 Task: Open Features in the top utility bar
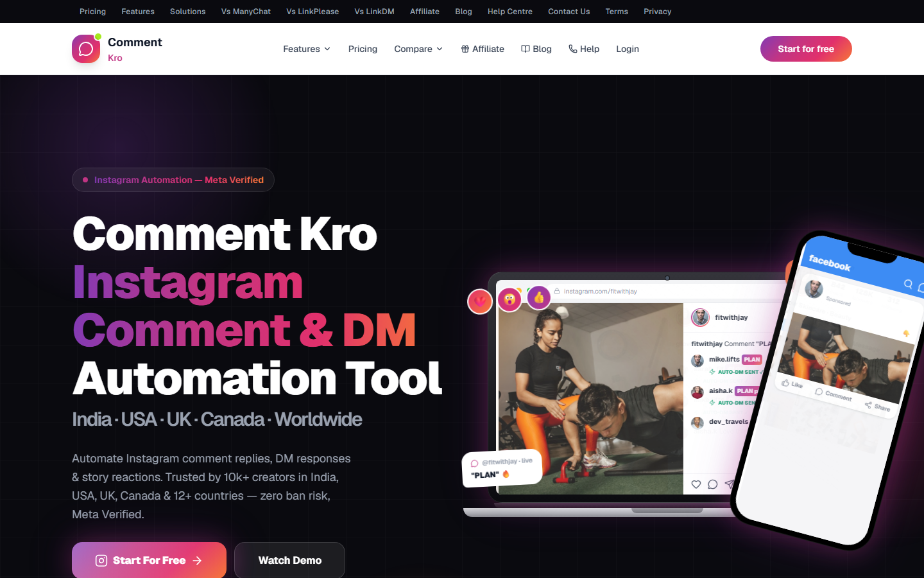pos(138,12)
